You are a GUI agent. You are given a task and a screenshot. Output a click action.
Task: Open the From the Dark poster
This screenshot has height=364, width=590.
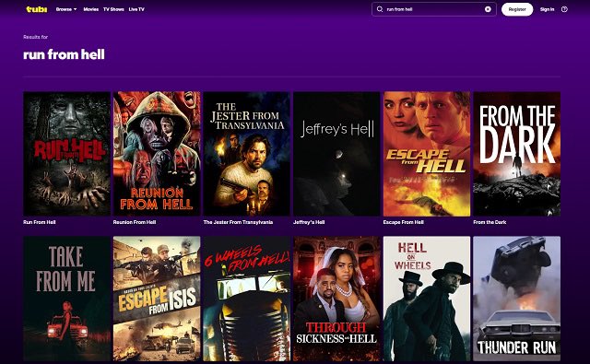coord(516,154)
